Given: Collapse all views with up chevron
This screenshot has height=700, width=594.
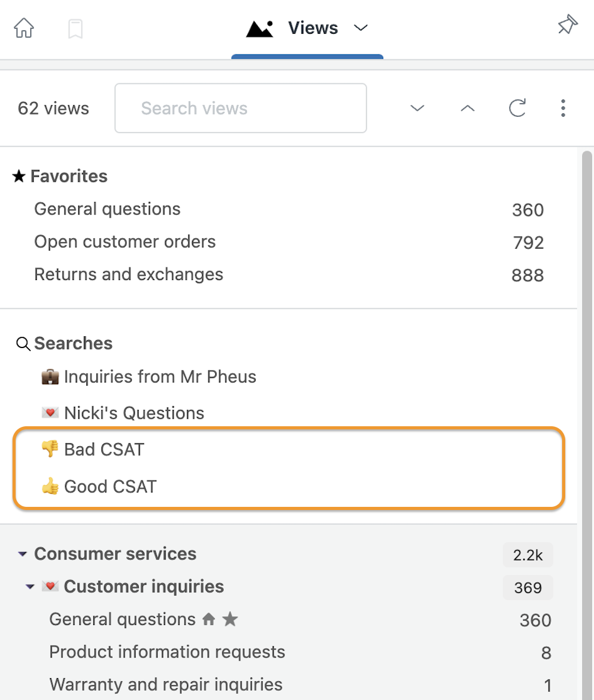Looking at the screenshot, I should pyautogui.click(x=468, y=108).
